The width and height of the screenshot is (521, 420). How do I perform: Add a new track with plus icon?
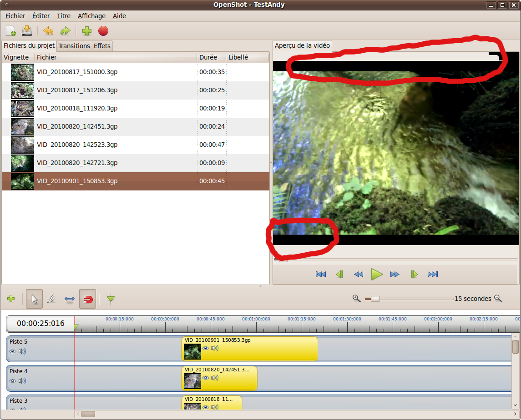[x=11, y=299]
